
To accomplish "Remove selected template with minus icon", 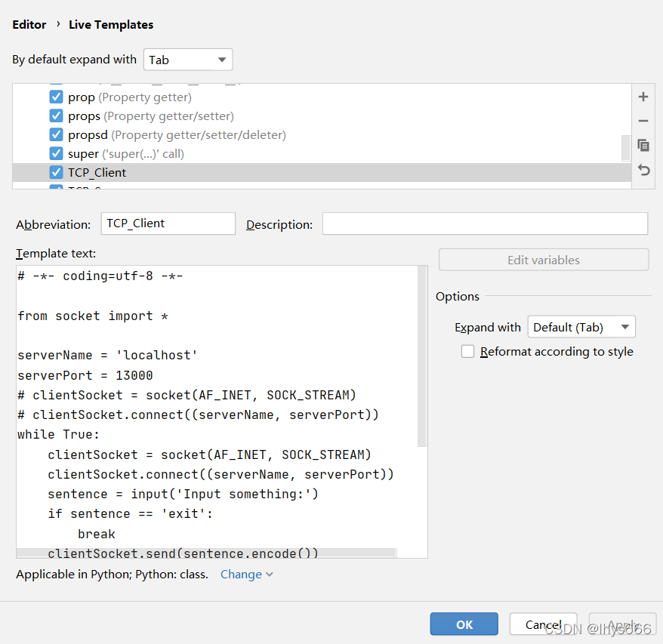I will (x=643, y=121).
